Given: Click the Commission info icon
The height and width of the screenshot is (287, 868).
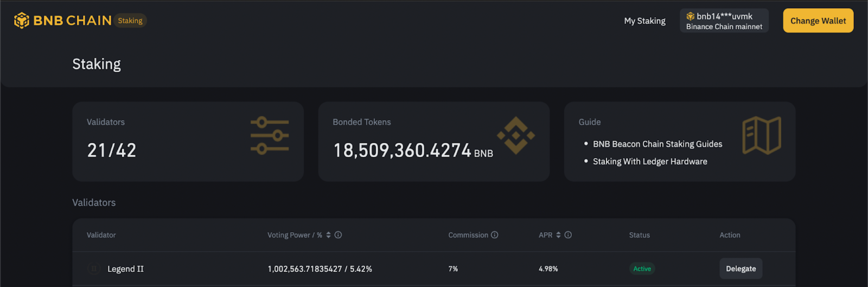Looking at the screenshot, I should pos(494,235).
